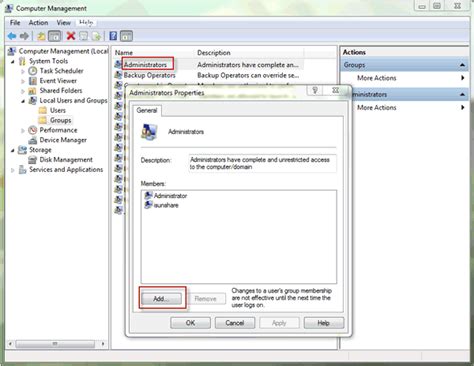This screenshot has height=366, width=474.
Task: Switch to the General tab in Properties dialog
Action: point(147,110)
